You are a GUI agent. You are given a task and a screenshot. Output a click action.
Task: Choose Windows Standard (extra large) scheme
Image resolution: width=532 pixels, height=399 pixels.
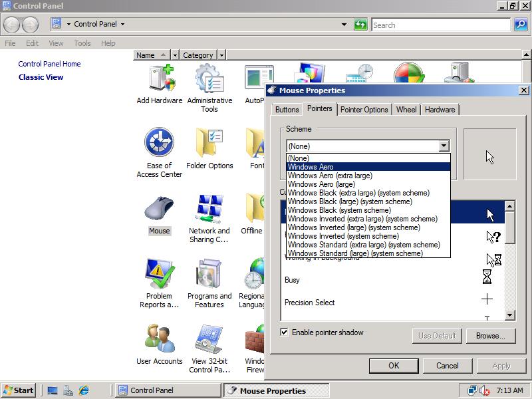pyautogui.click(x=368, y=245)
